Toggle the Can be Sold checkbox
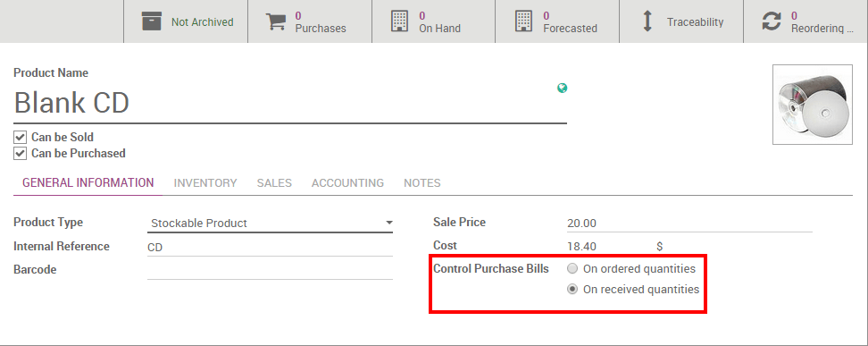The height and width of the screenshot is (346, 868). (x=20, y=137)
